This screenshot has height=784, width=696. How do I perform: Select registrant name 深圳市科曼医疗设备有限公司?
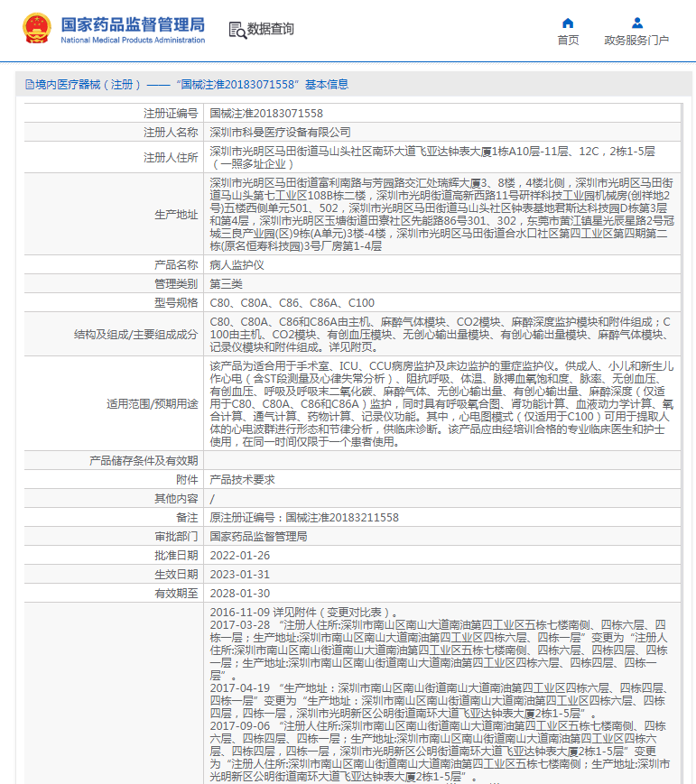point(280,133)
